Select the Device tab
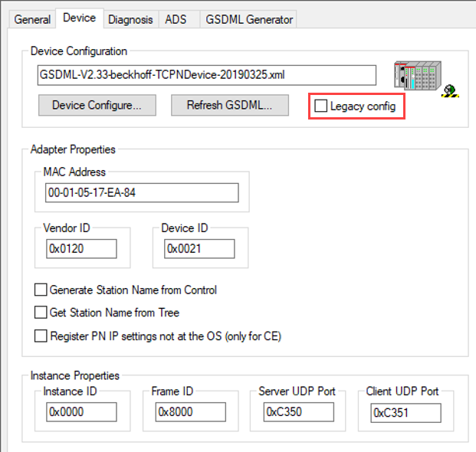476x452 pixels. point(79,18)
